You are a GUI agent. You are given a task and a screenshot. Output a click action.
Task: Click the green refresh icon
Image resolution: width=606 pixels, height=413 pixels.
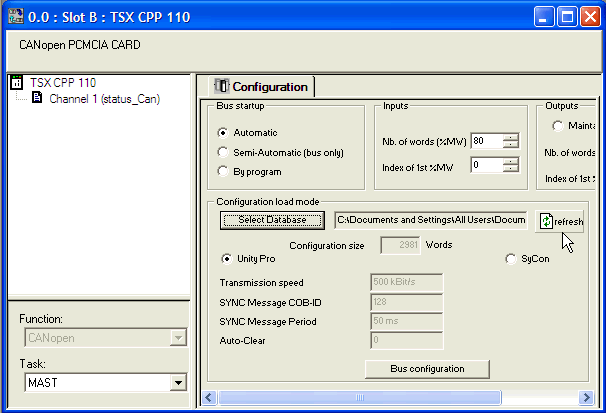pos(546,221)
